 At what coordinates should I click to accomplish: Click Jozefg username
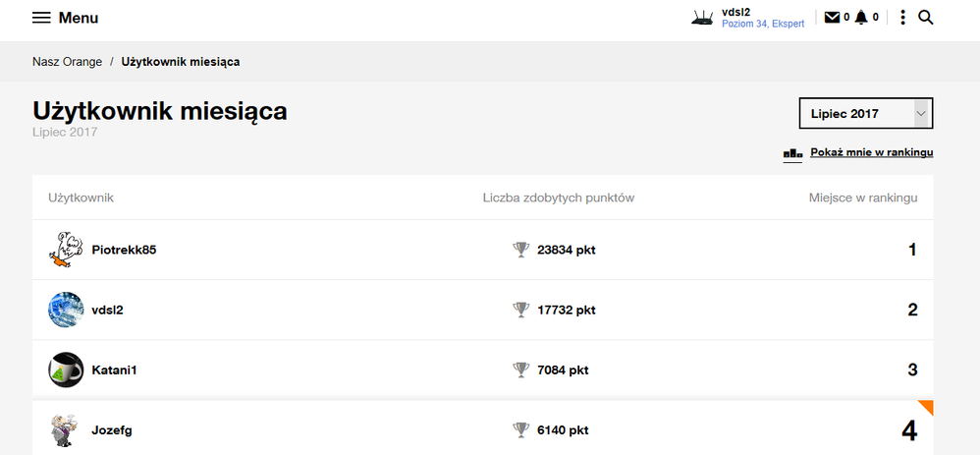click(x=112, y=430)
